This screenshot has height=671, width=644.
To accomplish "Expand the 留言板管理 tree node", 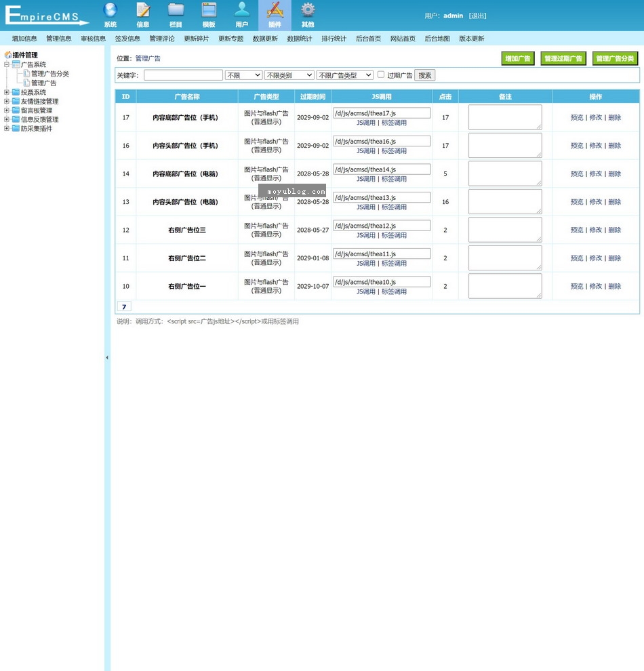I will 7,110.
